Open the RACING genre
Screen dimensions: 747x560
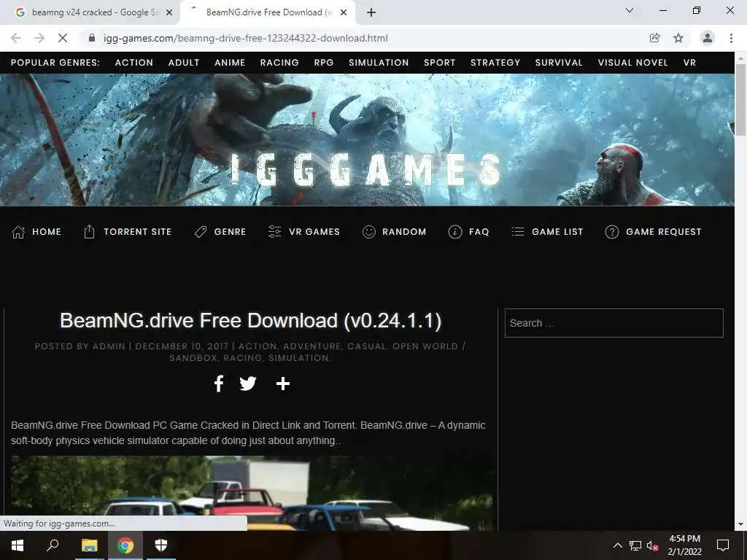tap(279, 63)
